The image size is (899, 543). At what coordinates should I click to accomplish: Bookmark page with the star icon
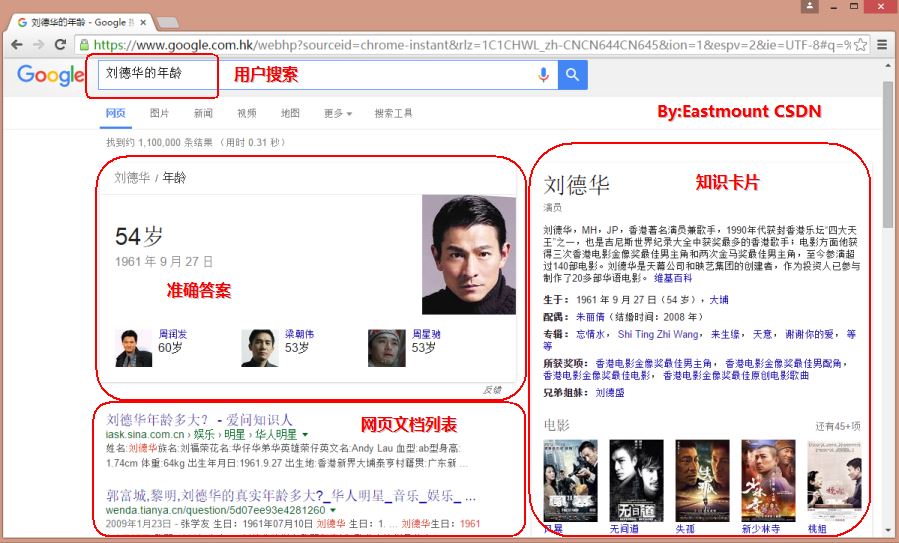[860, 45]
